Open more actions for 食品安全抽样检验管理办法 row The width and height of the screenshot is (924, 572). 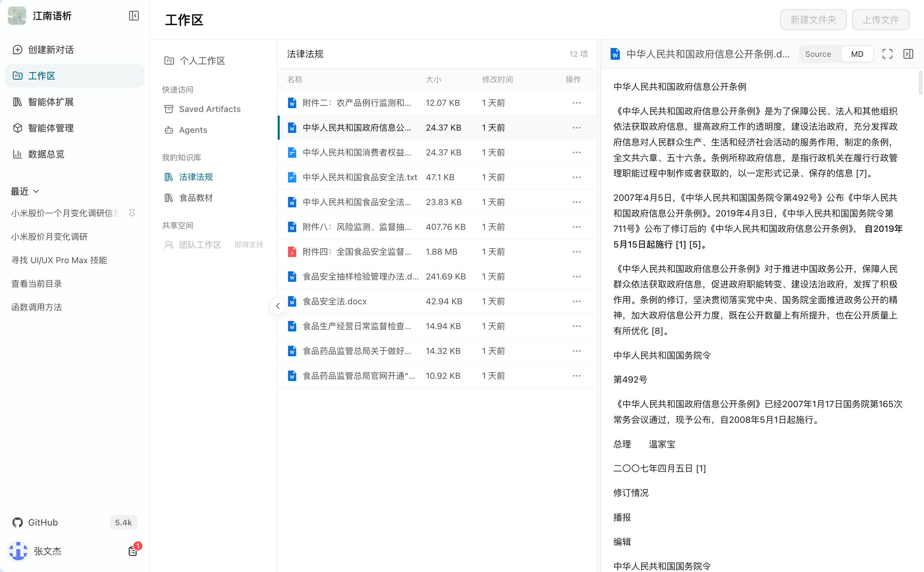[576, 277]
